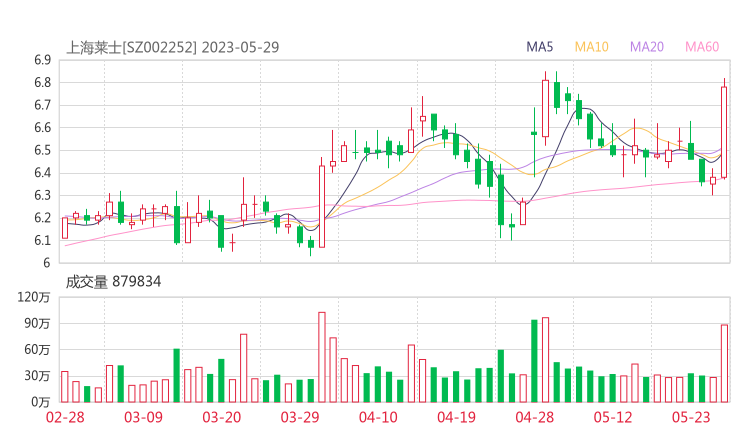Click the 03-09 date axis label

tap(143, 417)
